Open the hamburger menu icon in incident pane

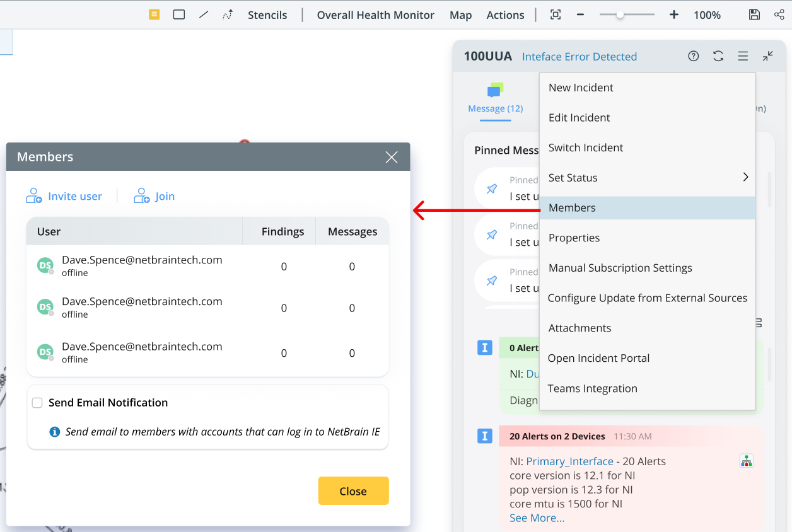(x=743, y=56)
